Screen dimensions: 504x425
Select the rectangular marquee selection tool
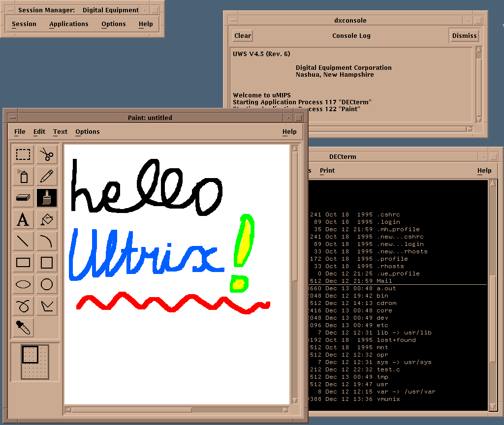23,154
